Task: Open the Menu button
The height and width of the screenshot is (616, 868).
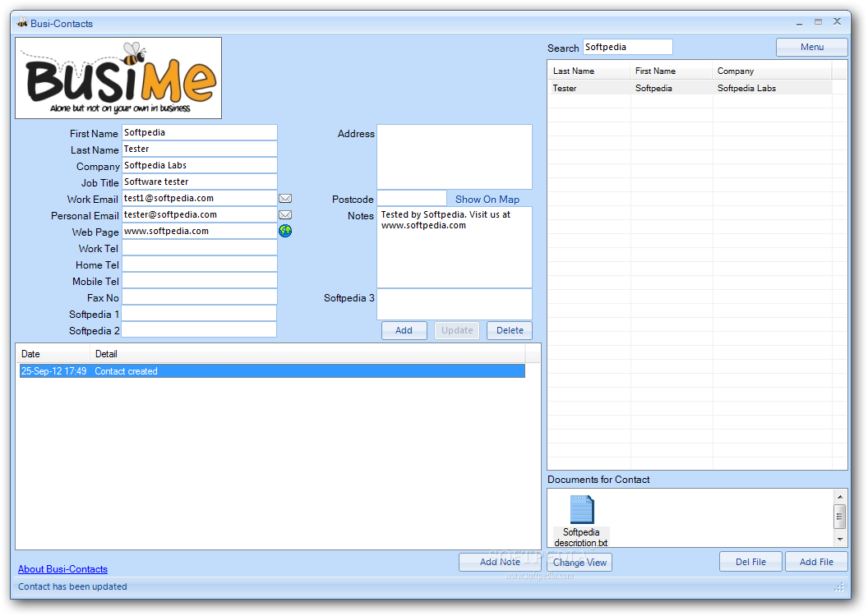Action: point(811,47)
